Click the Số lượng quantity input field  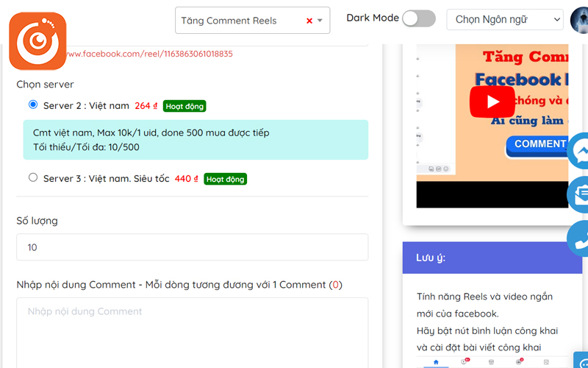(193, 247)
